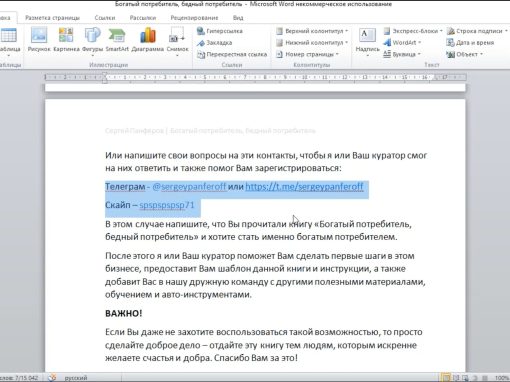Screen dimensions: 510x382
Task: Click the word Телеграм in the document
Action: coord(125,187)
